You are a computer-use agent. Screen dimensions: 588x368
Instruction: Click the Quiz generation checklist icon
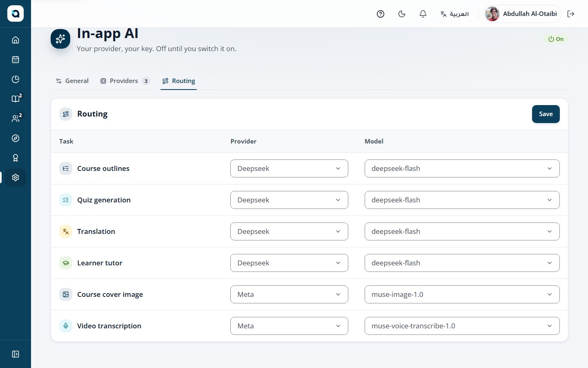click(x=66, y=200)
